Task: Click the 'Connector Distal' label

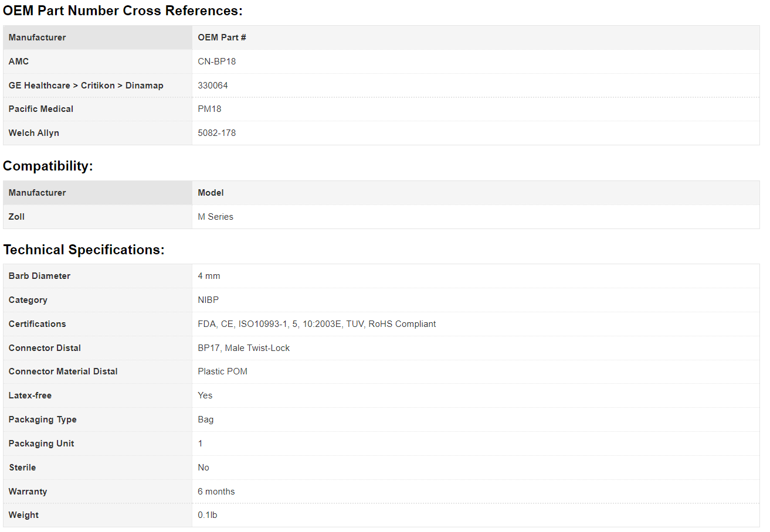Action: [45, 348]
